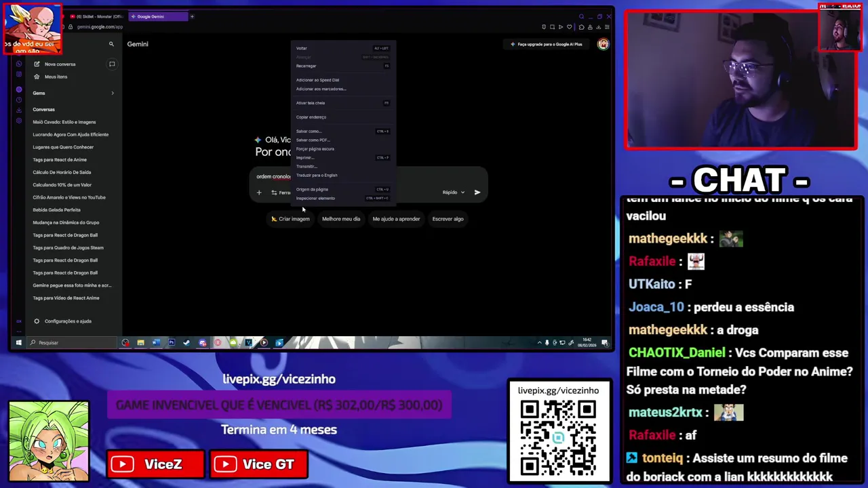Screen dimensions: 868x488
Task: Switch to the Google Gemini tab
Action: 158,16
